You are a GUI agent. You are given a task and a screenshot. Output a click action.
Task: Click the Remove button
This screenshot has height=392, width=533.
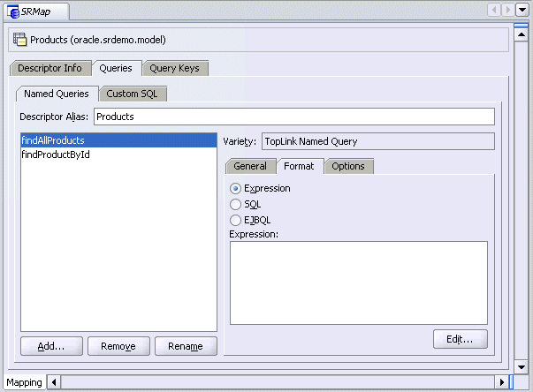118,346
